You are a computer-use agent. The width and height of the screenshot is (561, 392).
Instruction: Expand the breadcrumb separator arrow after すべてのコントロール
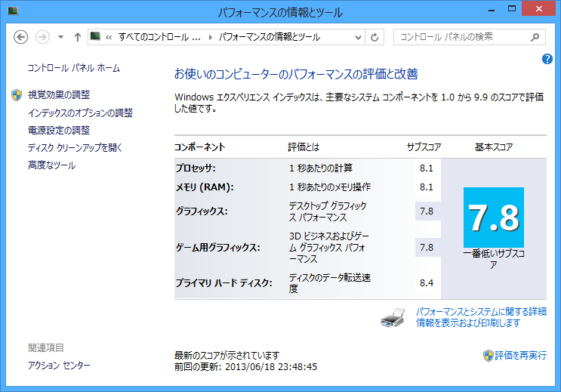[211, 37]
